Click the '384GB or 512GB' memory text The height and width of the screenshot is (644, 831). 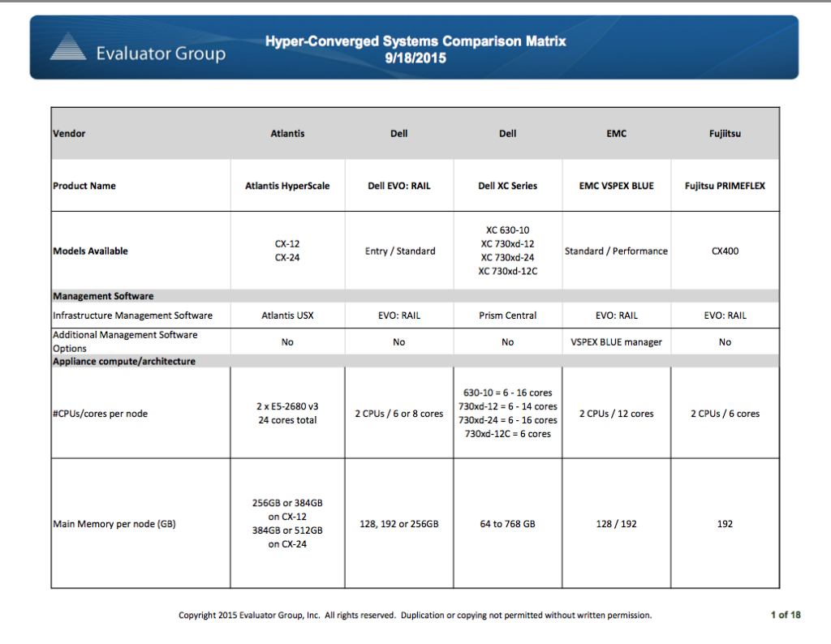(287, 530)
